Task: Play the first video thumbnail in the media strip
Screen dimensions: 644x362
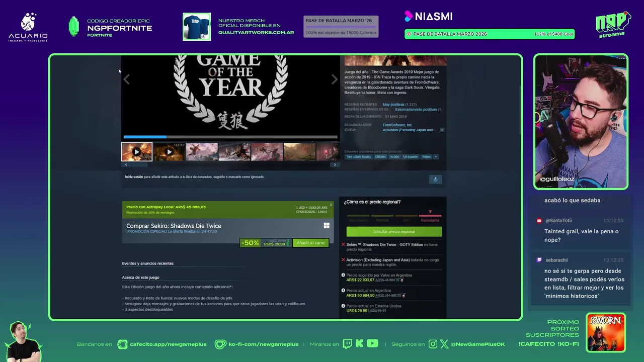Action: click(x=136, y=152)
